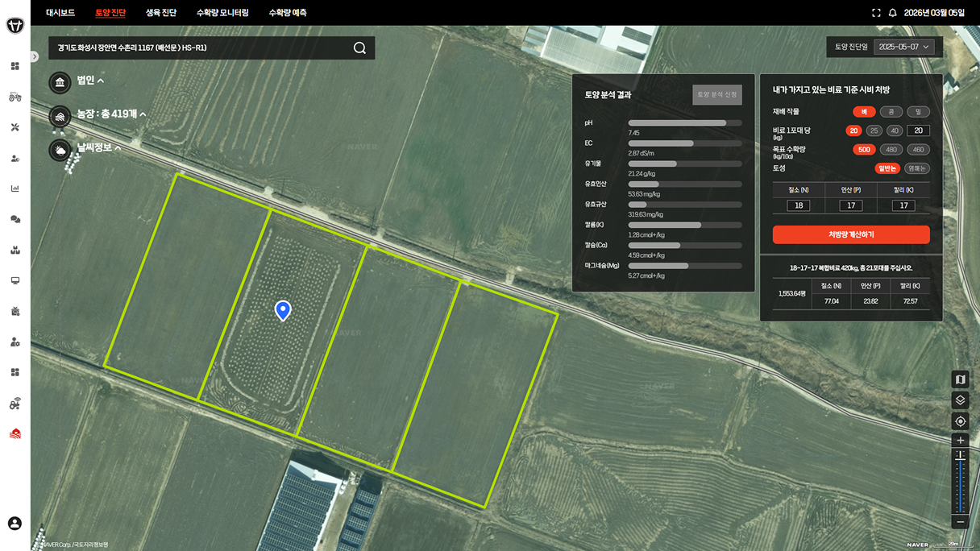
Task: Click the wrench tools icon in sidebar
Action: pos(15,127)
